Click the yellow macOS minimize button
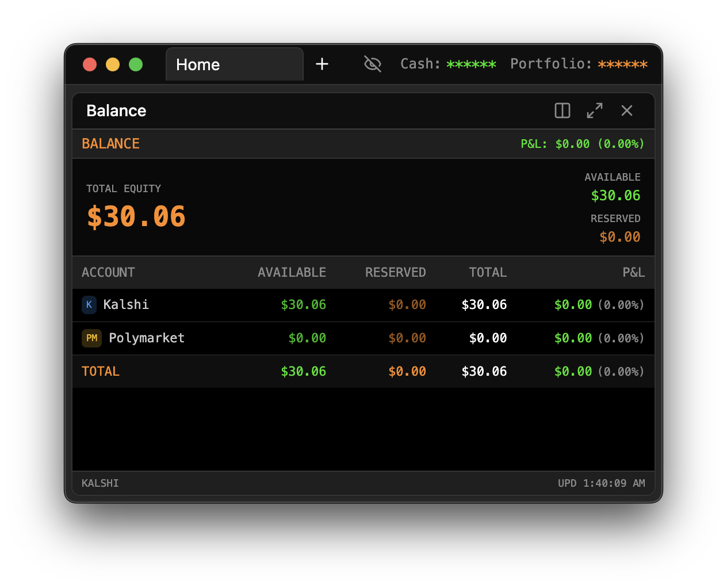Screen dimensions: 727x588 113,64
